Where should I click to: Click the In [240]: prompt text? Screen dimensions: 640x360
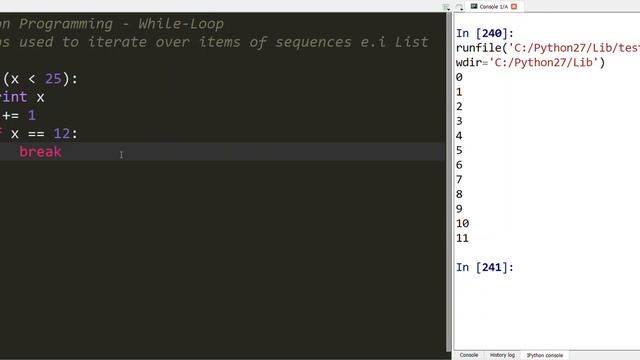click(x=484, y=33)
